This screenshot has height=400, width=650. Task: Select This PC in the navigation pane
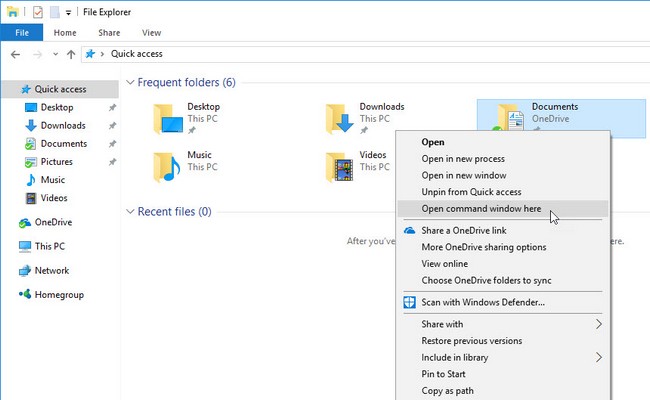click(49, 246)
